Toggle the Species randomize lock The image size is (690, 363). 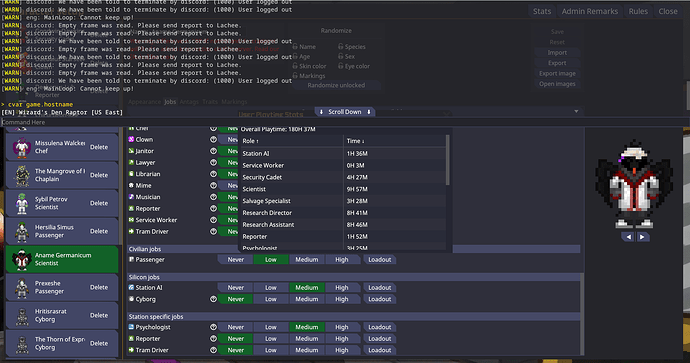pyautogui.click(x=341, y=46)
